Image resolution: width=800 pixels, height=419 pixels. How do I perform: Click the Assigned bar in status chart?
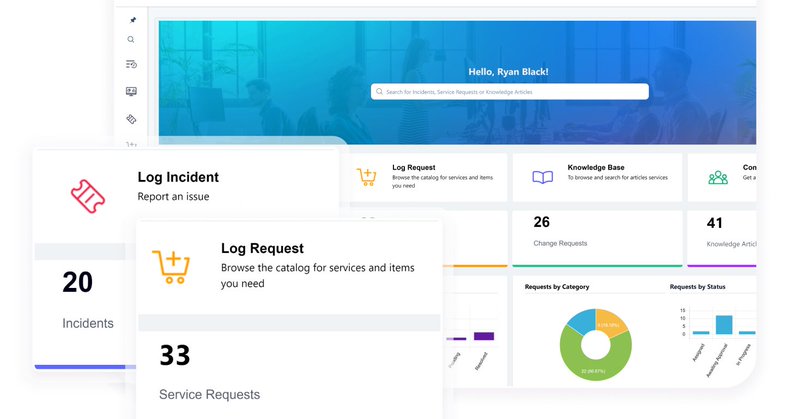coord(701,333)
